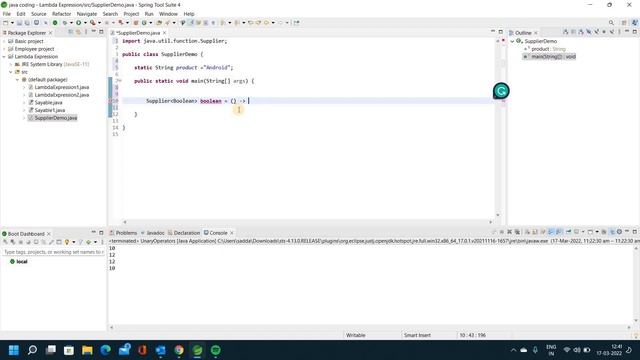Click the New file toolbar icon
This screenshot has width=640, height=360.
6,23
